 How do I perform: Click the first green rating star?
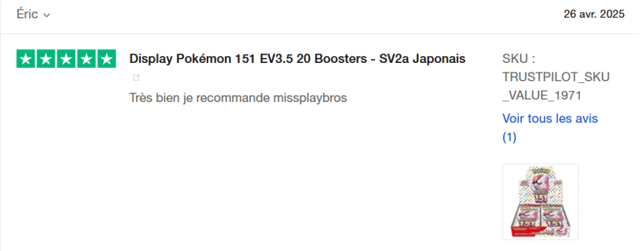point(26,59)
